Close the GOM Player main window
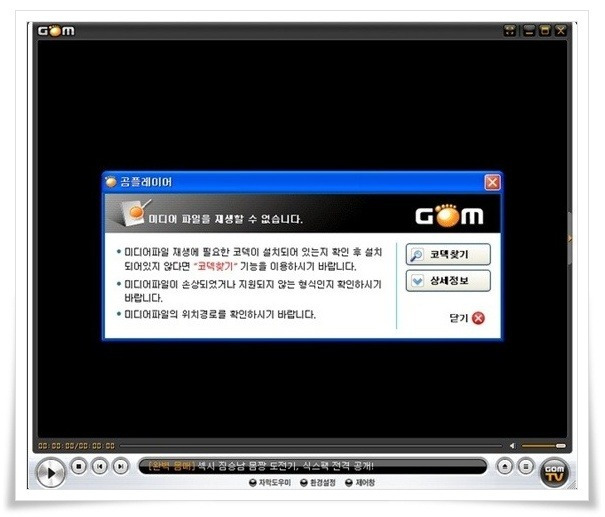Viewport: 605px width, 517px height. 561,30
